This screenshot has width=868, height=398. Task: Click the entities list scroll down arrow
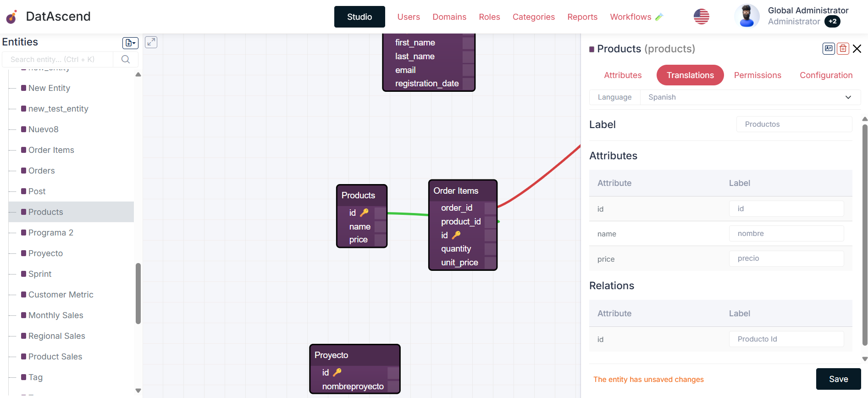tap(138, 391)
